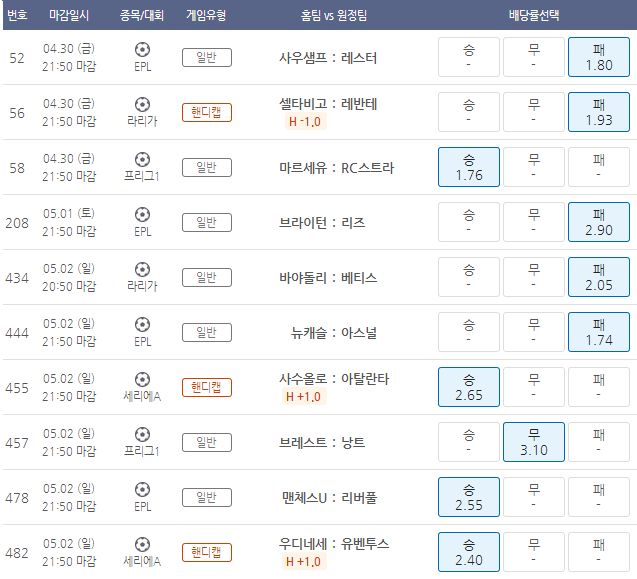The height and width of the screenshot is (579, 637).
Task: Select 패 1.93 for 셀타비고 : 레반테
Action: pyautogui.click(x=599, y=112)
